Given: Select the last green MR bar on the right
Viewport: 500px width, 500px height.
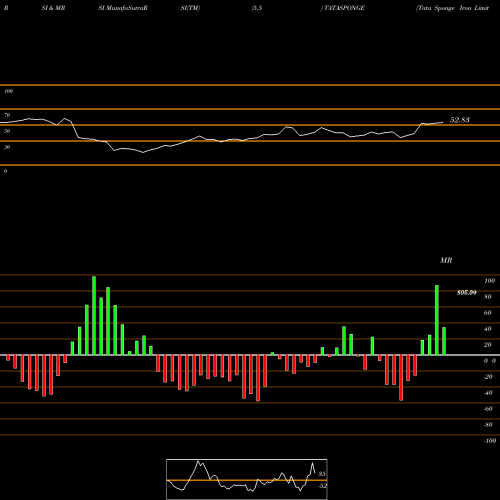Looking at the screenshot, I should [x=444, y=341].
